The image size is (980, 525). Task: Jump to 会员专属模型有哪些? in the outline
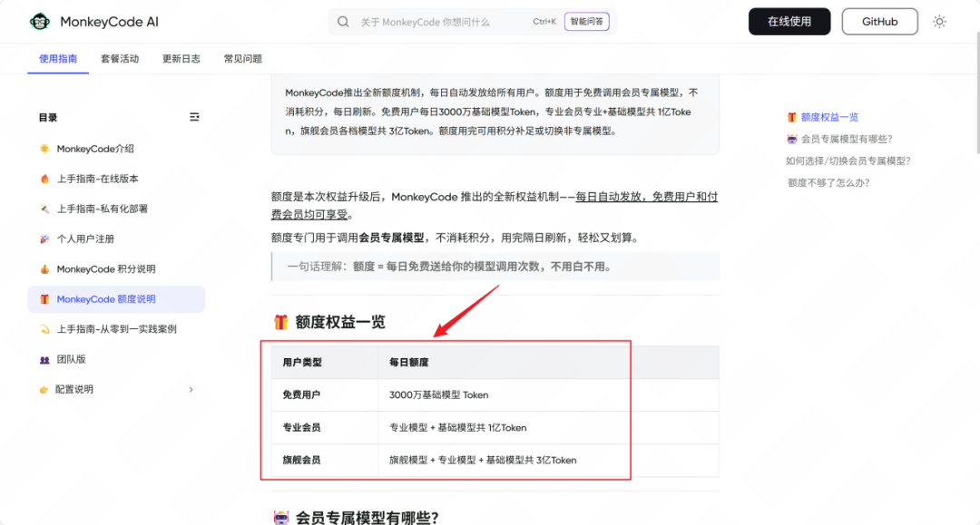click(847, 140)
